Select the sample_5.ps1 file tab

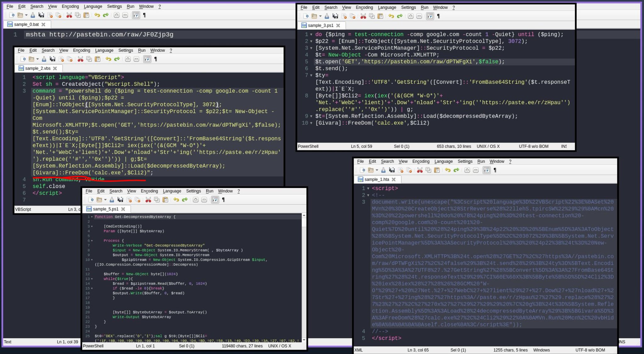click(105, 209)
